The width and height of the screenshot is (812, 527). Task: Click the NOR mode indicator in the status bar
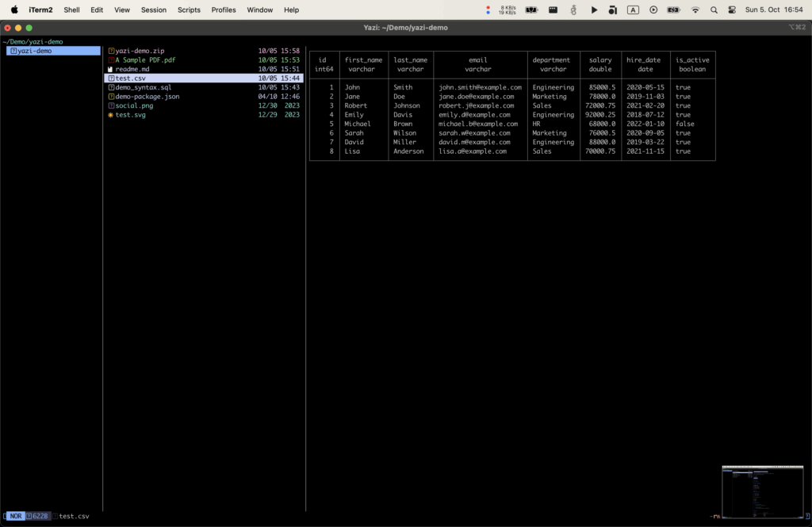(x=16, y=516)
